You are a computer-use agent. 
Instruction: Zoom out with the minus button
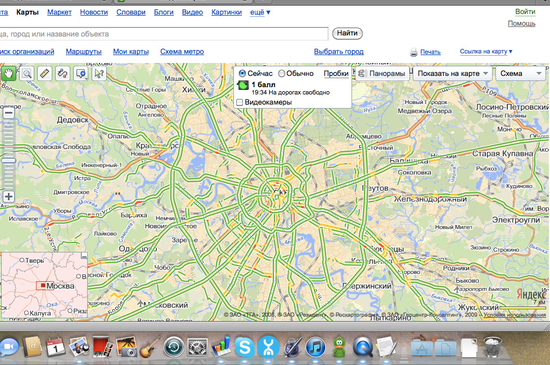(x=8, y=113)
